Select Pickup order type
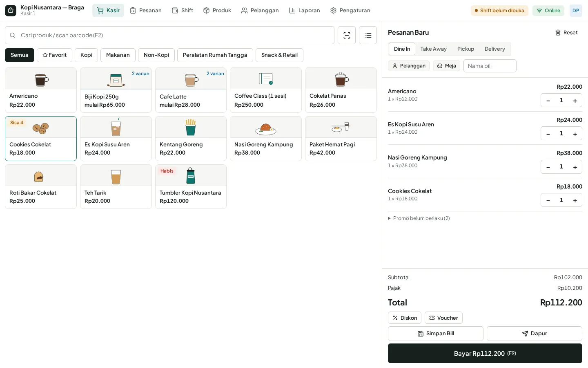This screenshot has height=368, width=588. (465, 49)
